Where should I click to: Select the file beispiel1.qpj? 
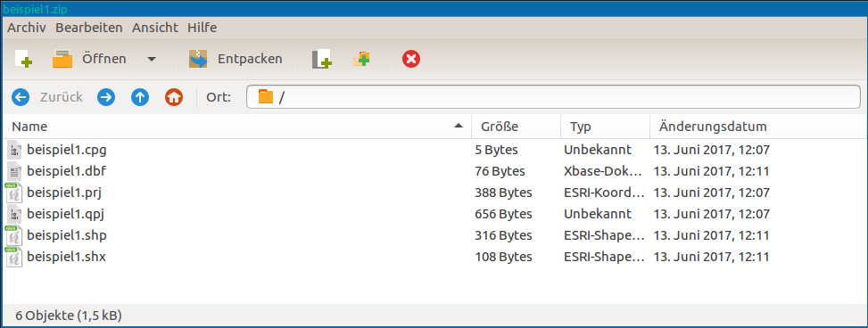pos(66,214)
